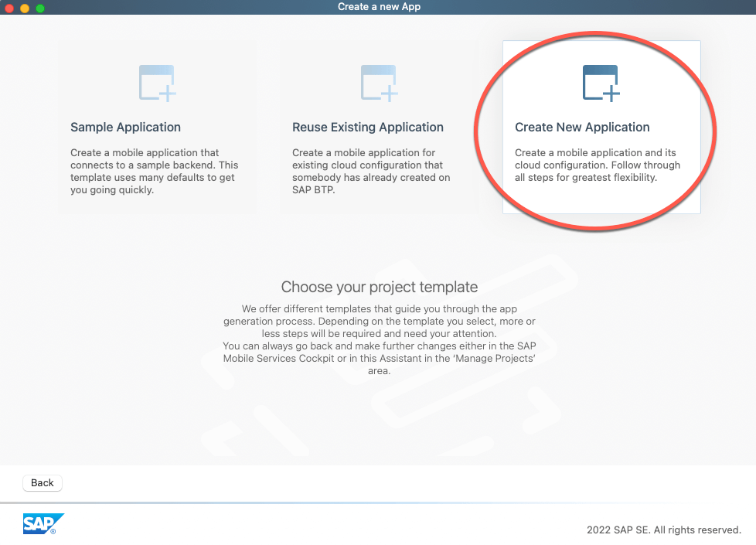Minimize the window with the yellow button

pos(25,8)
